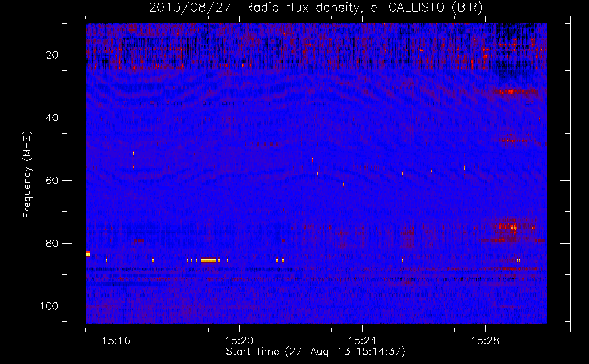Select the 'Frequency (MHZ)' axis label
The image size is (589, 364).
point(28,174)
